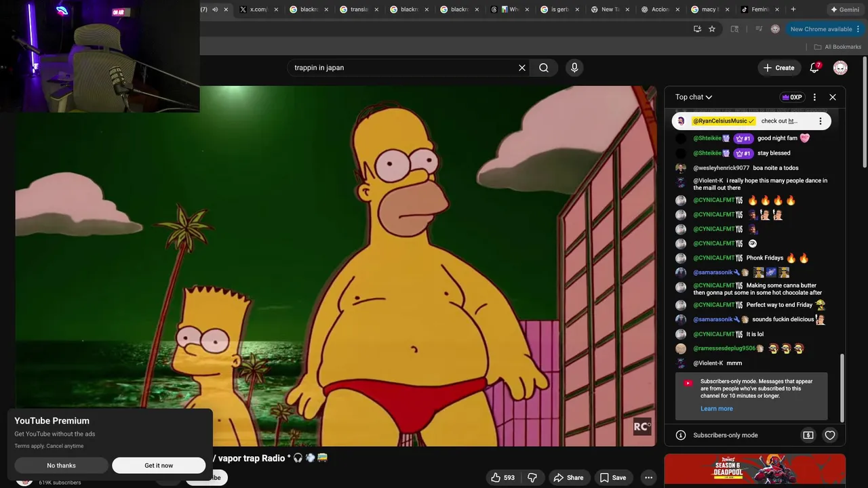Open the Chrome profile avatar
The width and height of the screenshot is (868, 488).
coord(775,29)
